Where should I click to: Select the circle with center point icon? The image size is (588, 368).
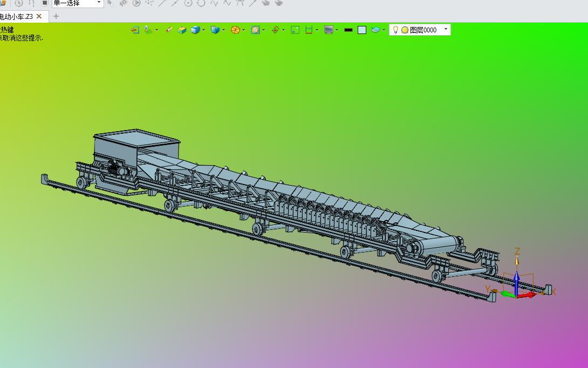(x=188, y=3)
